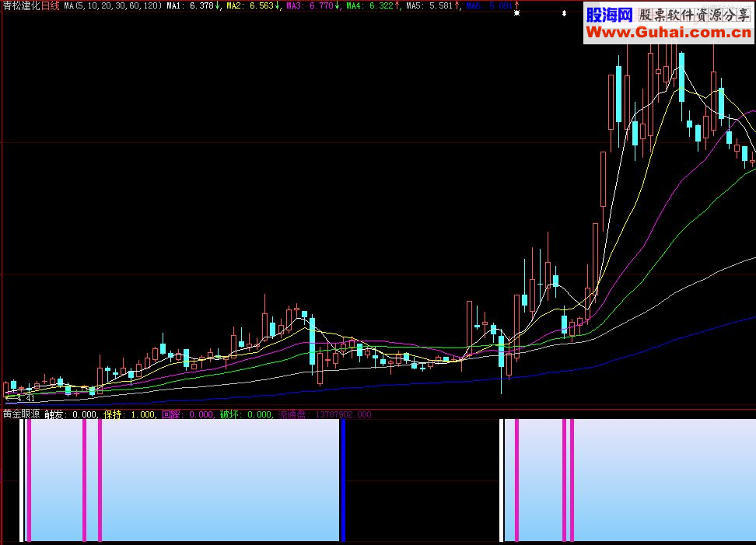Click the snowflake-shaped marker icon above chart
The image size is (756, 545).
517,13
